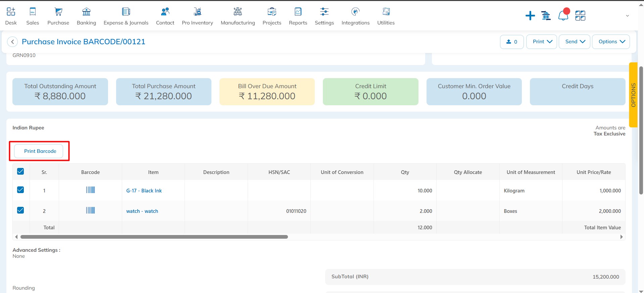Screen dimensions: 644x293
Task: Open the dashboard grid icon in header
Action: pyautogui.click(x=580, y=15)
